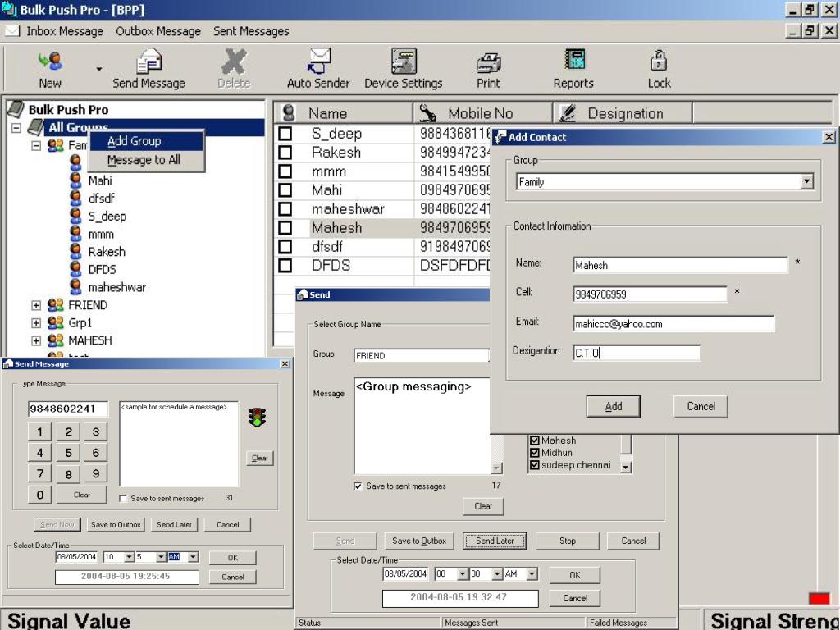Expand the FRIEND group tree node

[x=36, y=305]
